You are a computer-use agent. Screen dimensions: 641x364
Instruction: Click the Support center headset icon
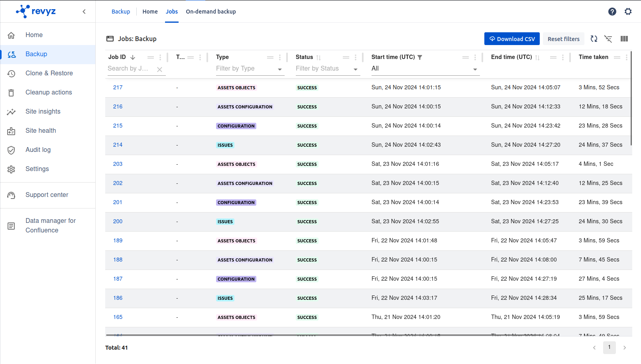(11, 195)
